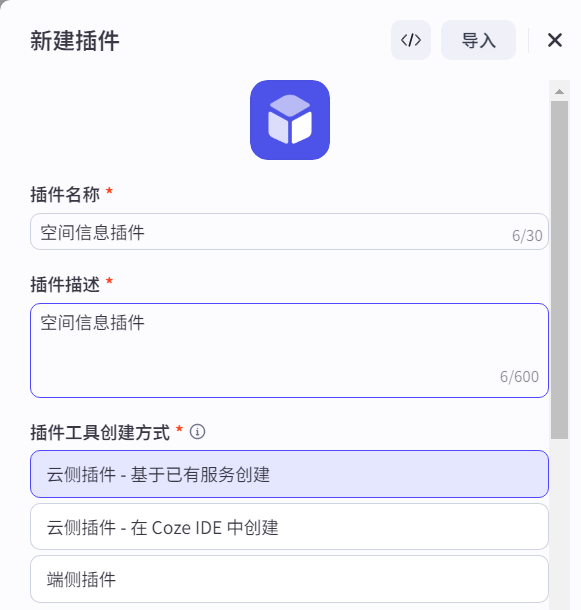Focus the 插件名称 input field
The image size is (581, 610).
[289, 231]
